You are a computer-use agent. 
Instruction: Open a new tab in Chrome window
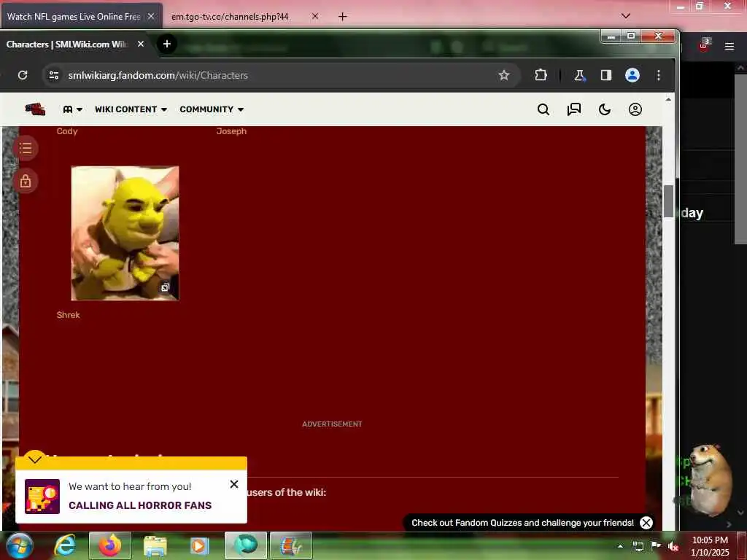[167, 44]
